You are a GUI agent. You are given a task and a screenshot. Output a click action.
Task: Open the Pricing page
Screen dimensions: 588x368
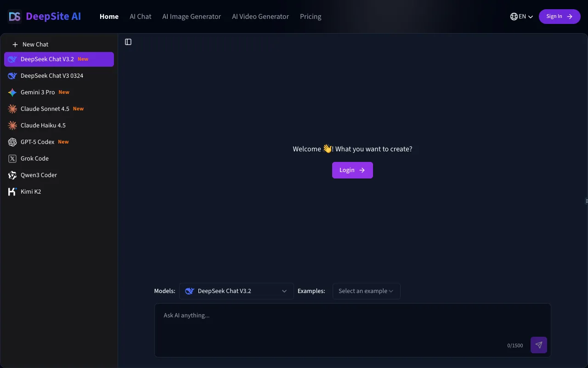point(311,16)
